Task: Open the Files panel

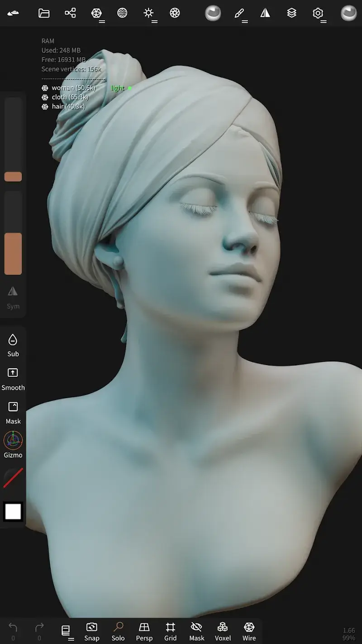Action: pos(44,13)
